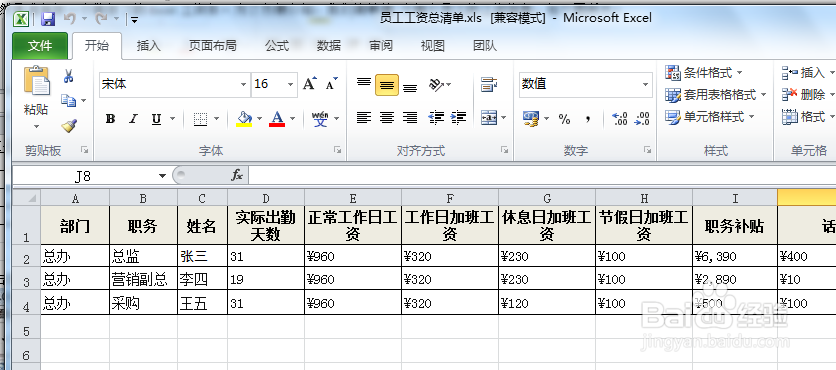The height and width of the screenshot is (370, 836).
Task: Toggle align text right
Action: [x=409, y=117]
